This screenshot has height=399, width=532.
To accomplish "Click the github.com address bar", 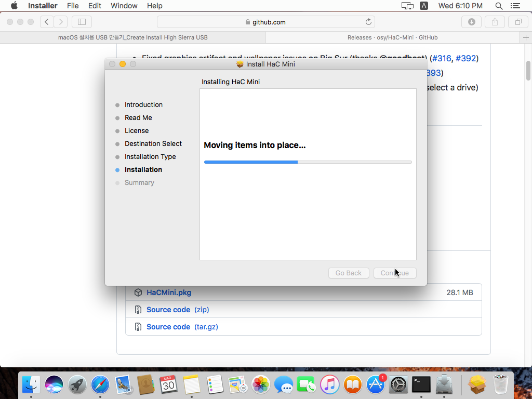I will pos(265,22).
